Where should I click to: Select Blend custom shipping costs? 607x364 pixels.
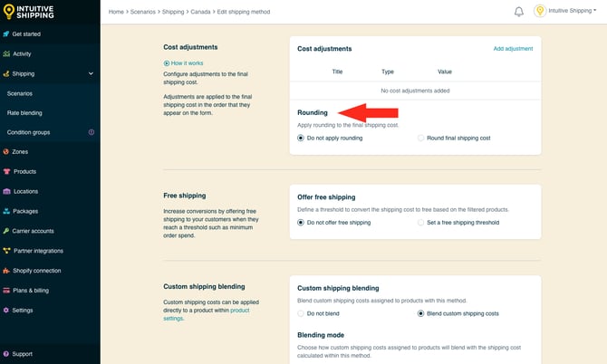point(420,313)
